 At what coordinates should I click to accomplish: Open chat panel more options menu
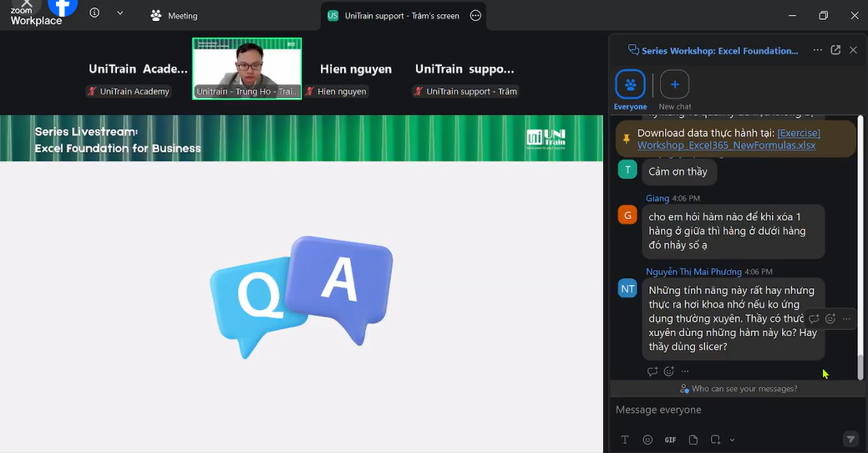(818, 50)
